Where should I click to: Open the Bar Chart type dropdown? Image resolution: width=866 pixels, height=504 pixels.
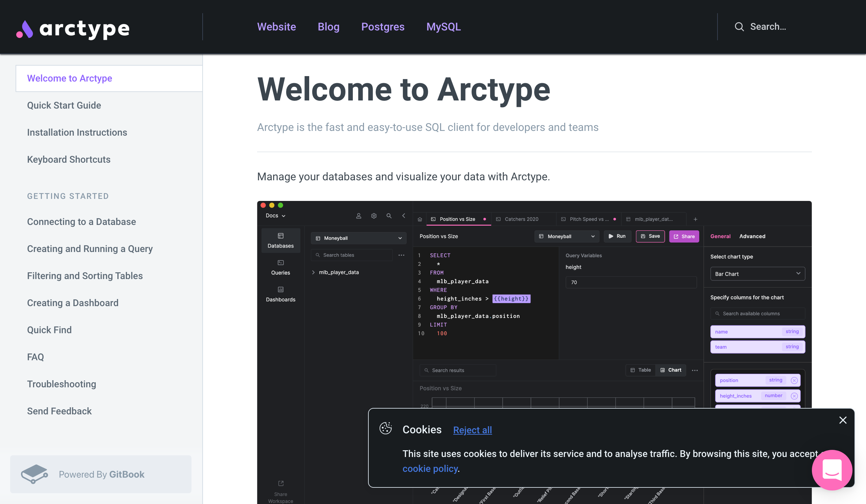[757, 274]
